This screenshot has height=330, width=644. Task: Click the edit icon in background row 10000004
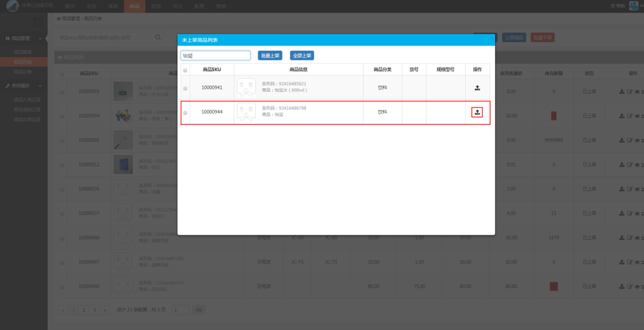[630, 116]
